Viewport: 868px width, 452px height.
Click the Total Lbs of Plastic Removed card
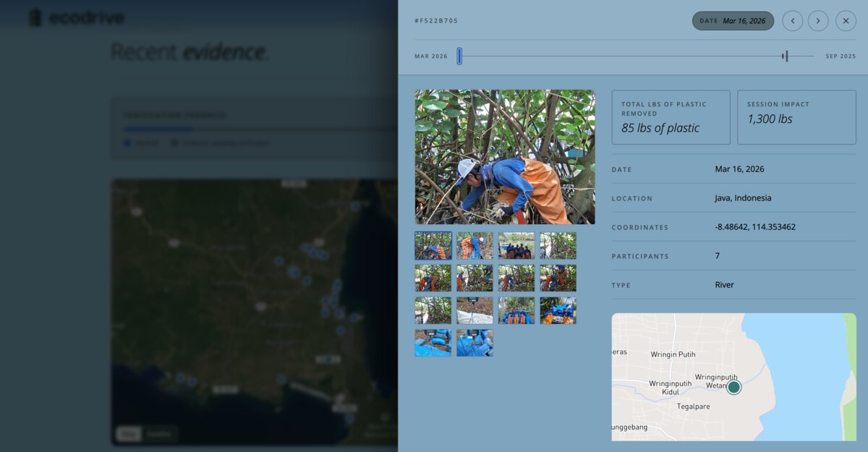(671, 117)
